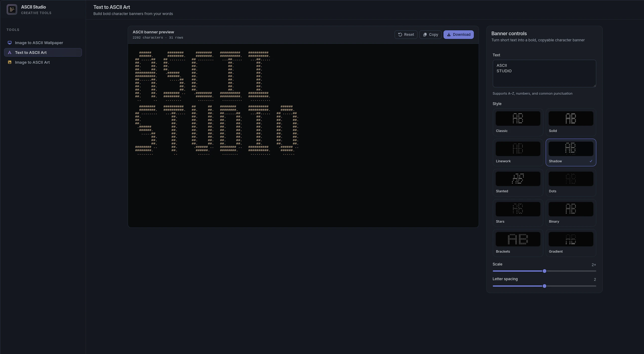Choose the Solid style card

[x=571, y=122]
